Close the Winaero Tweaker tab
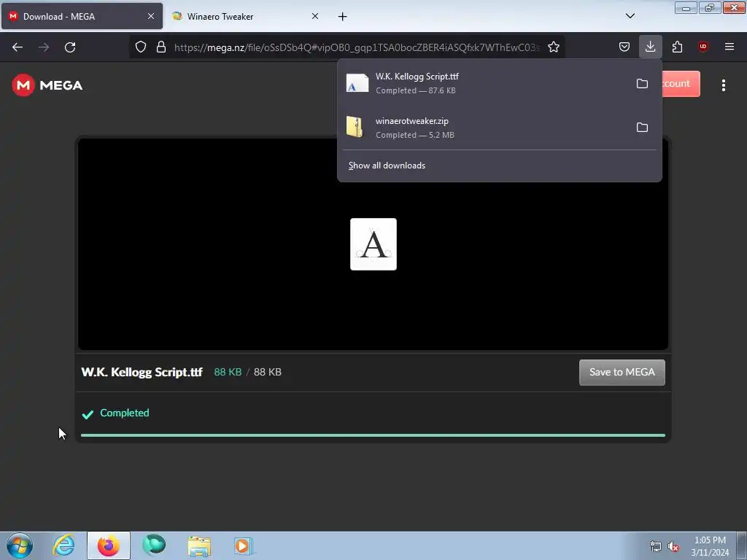747x560 pixels. pos(315,16)
